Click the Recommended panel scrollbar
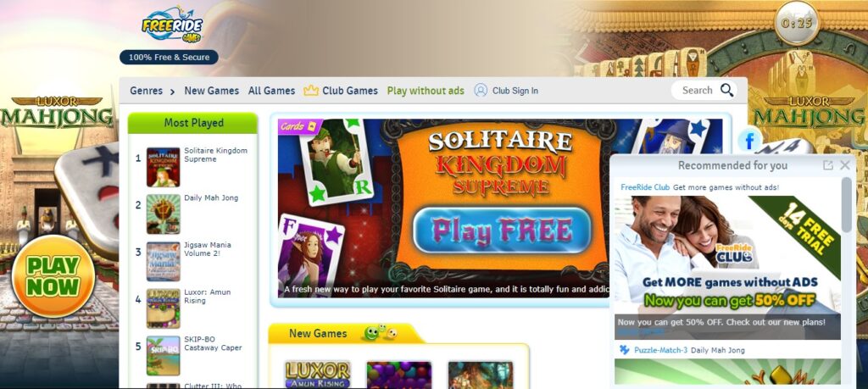The width and height of the screenshot is (868, 389). [x=847, y=205]
